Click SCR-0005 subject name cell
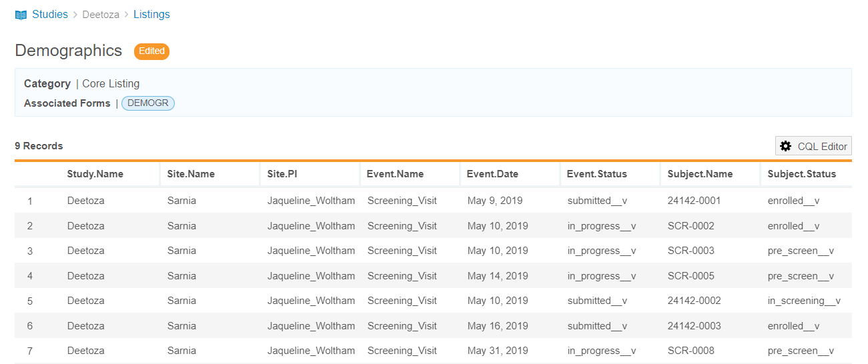The image size is (868, 364). point(691,276)
